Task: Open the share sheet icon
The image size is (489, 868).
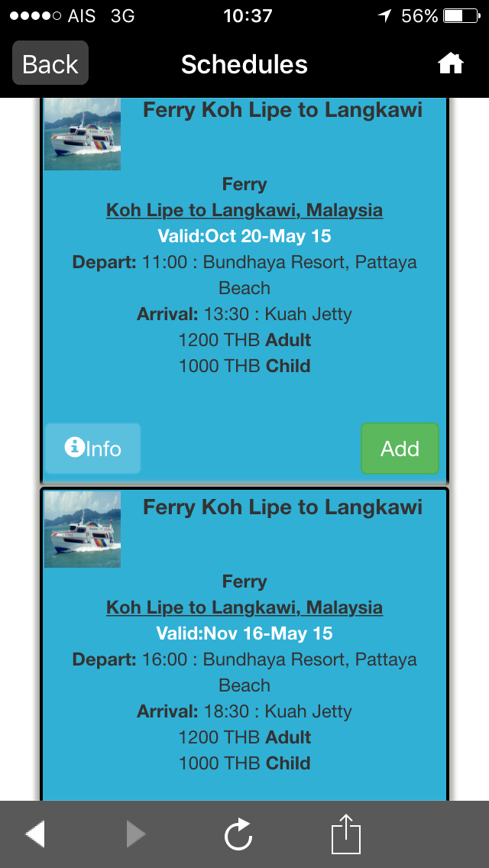Action: pos(345,833)
